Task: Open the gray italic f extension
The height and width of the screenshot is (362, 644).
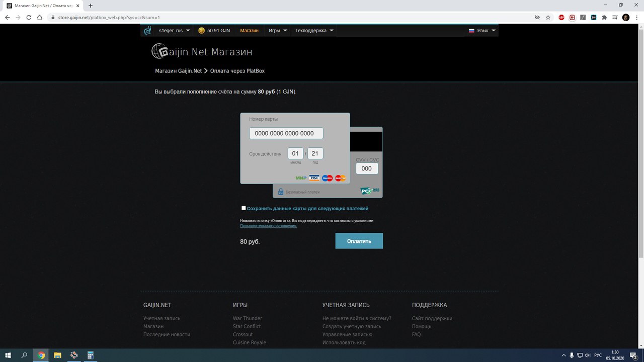Action: (x=583, y=17)
